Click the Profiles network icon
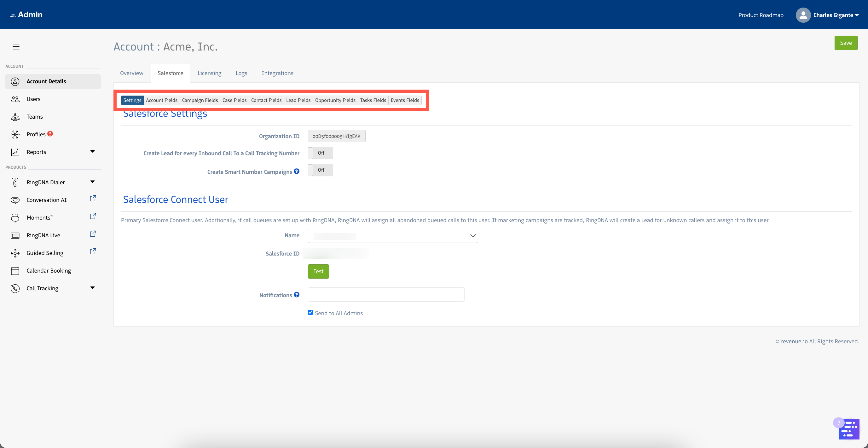Image resolution: width=868 pixels, height=448 pixels. point(15,134)
